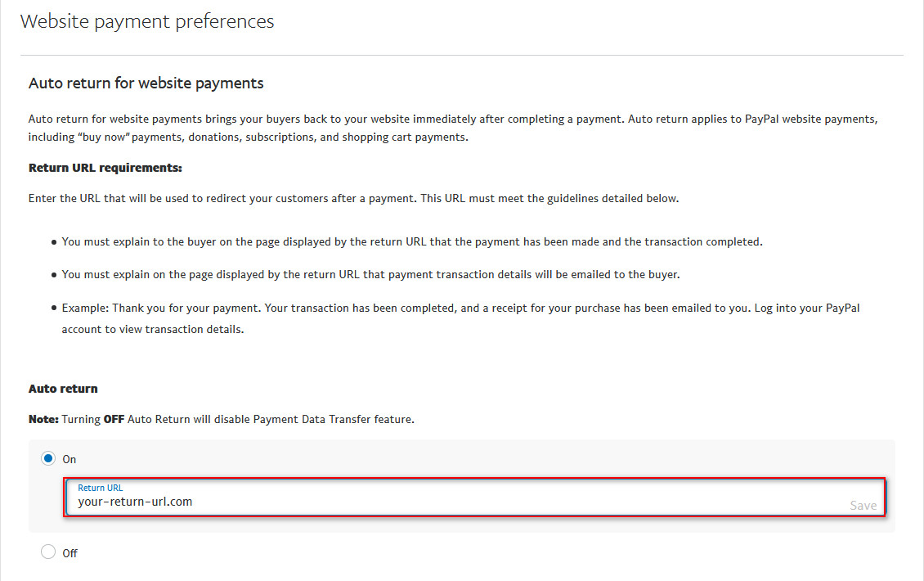This screenshot has width=924, height=581.
Task: Click the 'Auto return for website payments' heading
Action: click(146, 83)
